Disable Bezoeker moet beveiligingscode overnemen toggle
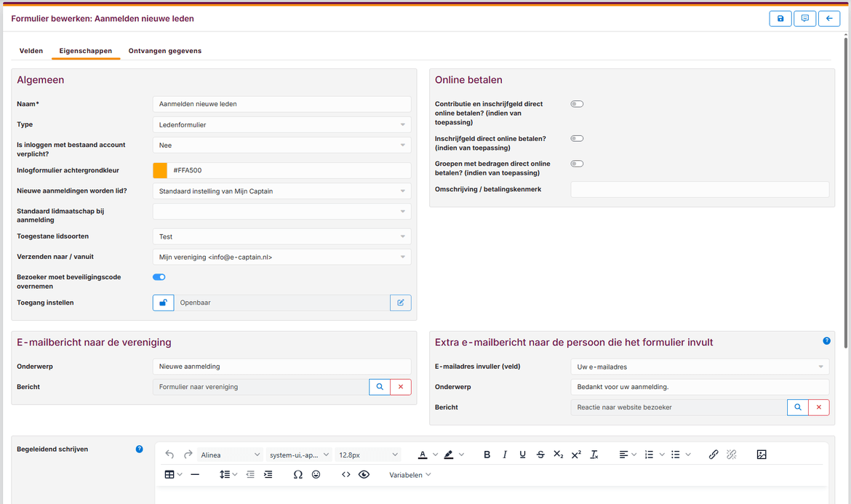 159,277
